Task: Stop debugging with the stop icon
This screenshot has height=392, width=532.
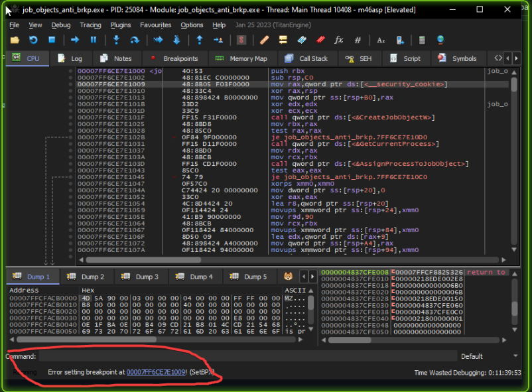Action: (52, 40)
